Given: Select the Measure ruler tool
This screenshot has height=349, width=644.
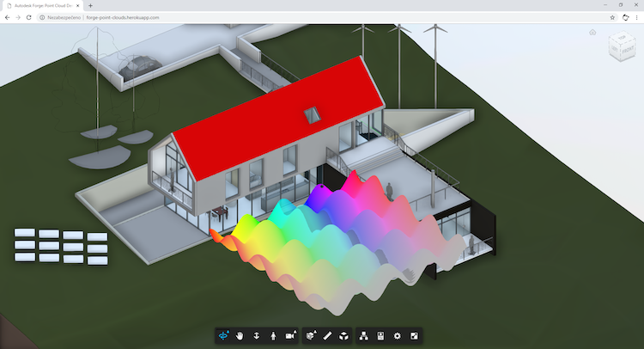Looking at the screenshot, I should [x=327, y=336].
